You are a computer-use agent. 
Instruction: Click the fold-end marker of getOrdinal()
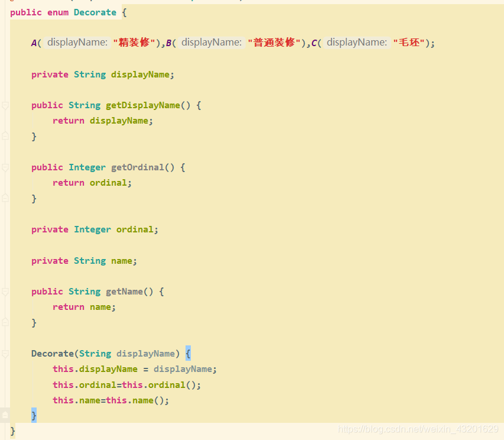(5, 198)
